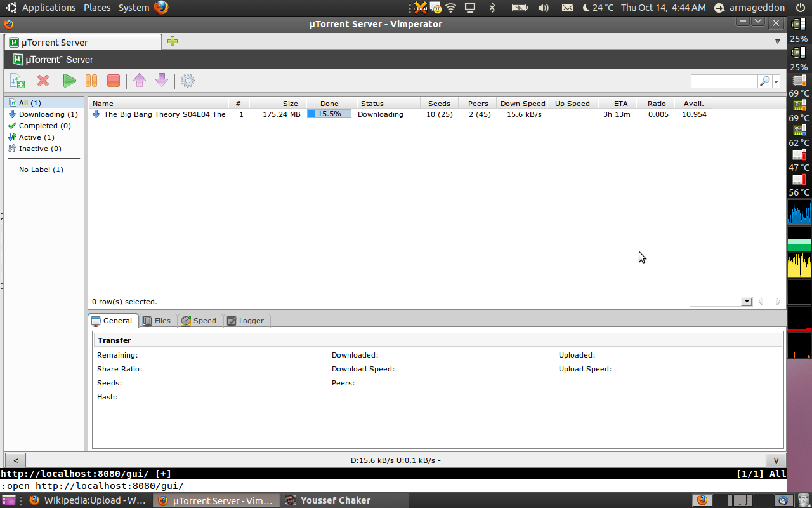The width and height of the screenshot is (812, 508).
Task: Open µTorrent preferences gear icon
Action: (x=188, y=81)
